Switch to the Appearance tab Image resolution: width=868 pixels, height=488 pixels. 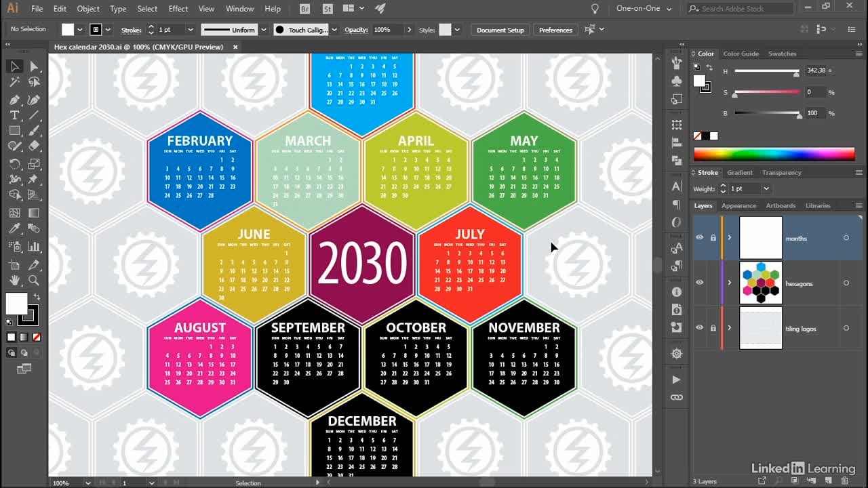coord(738,205)
